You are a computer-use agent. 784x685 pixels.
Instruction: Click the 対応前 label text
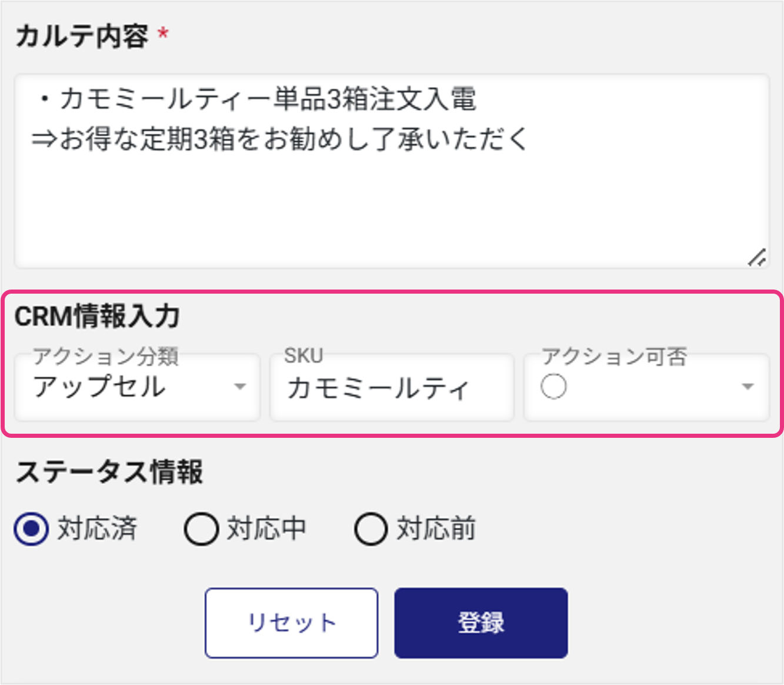pyautogui.click(x=436, y=528)
